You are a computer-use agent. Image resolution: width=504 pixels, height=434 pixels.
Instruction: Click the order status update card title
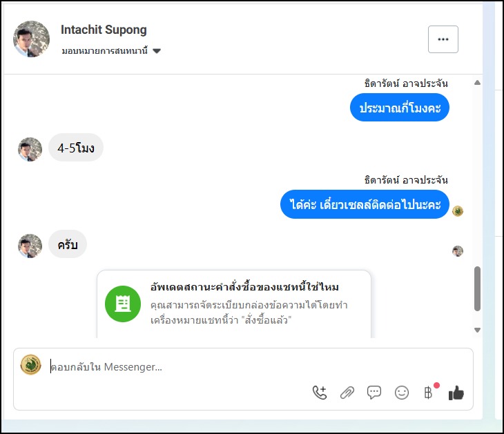(x=244, y=287)
